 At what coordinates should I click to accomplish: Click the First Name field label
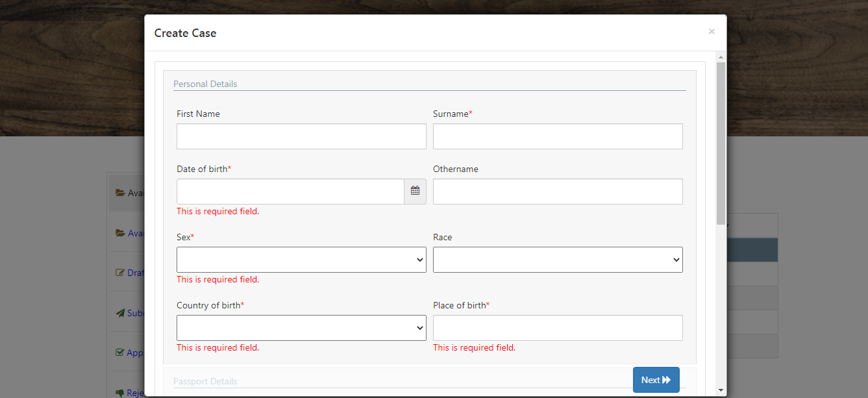pyautogui.click(x=198, y=114)
